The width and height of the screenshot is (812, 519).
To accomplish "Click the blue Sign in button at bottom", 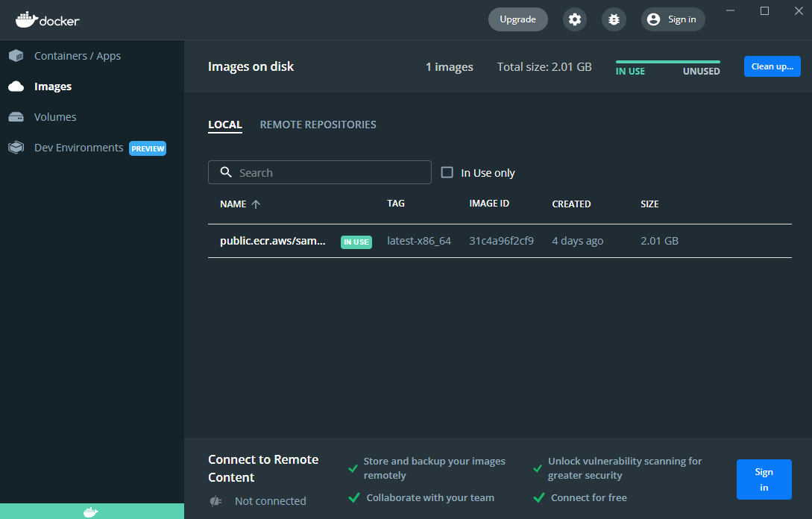I will click(x=764, y=479).
